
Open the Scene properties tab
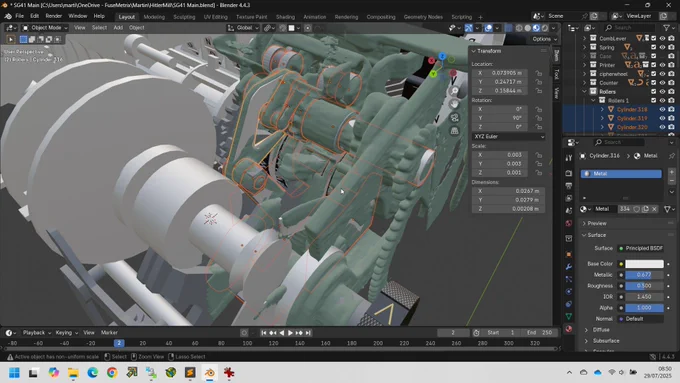click(x=569, y=211)
